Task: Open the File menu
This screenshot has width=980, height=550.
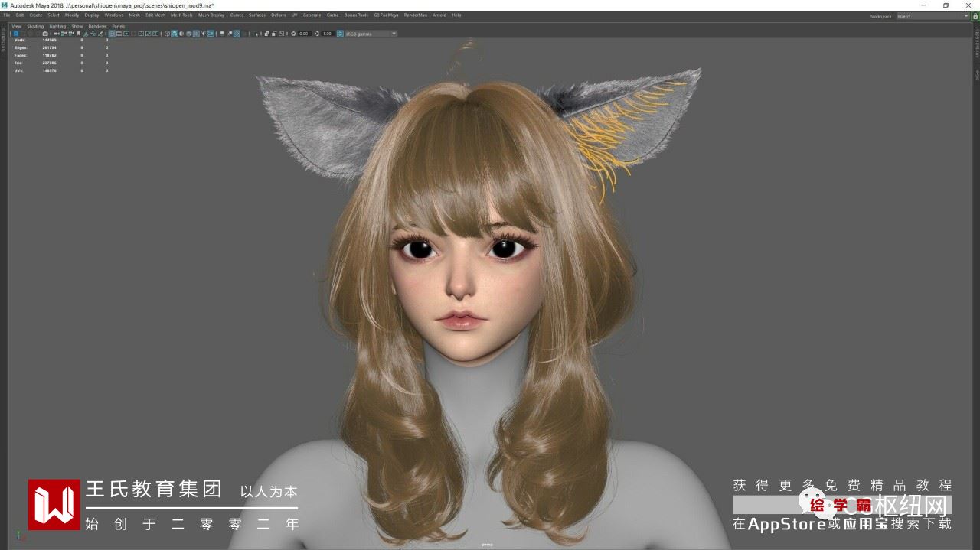Action: 7,15
